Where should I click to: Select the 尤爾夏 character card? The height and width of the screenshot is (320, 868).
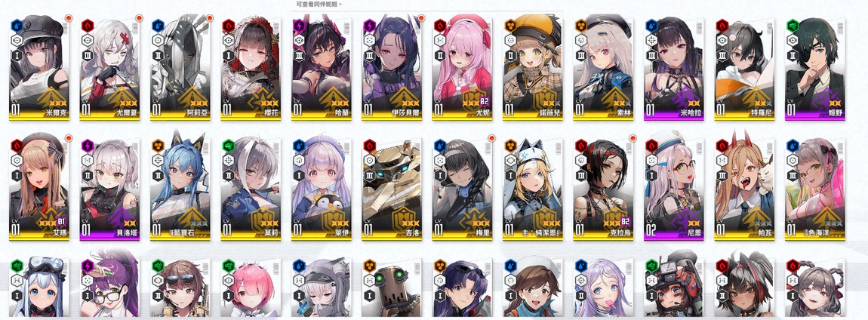(109, 69)
